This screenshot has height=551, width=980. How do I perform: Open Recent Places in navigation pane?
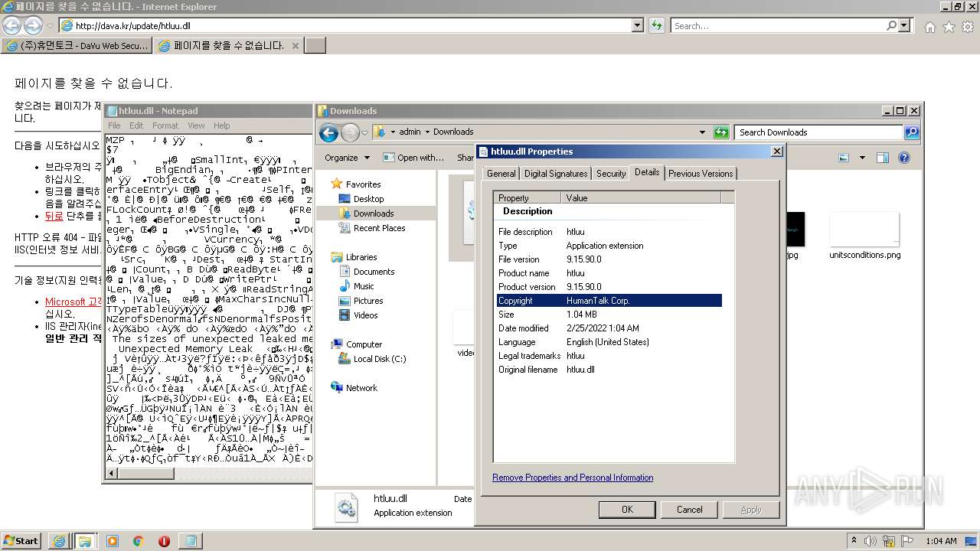coord(379,228)
